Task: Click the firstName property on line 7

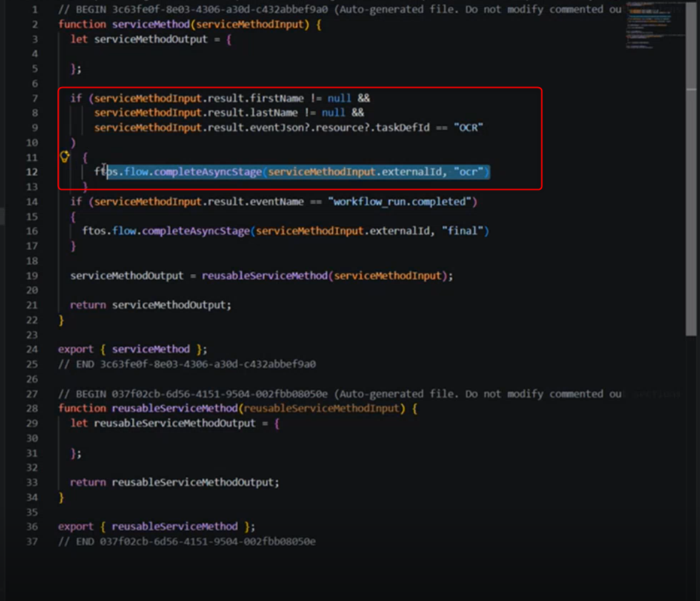Action: click(x=277, y=99)
